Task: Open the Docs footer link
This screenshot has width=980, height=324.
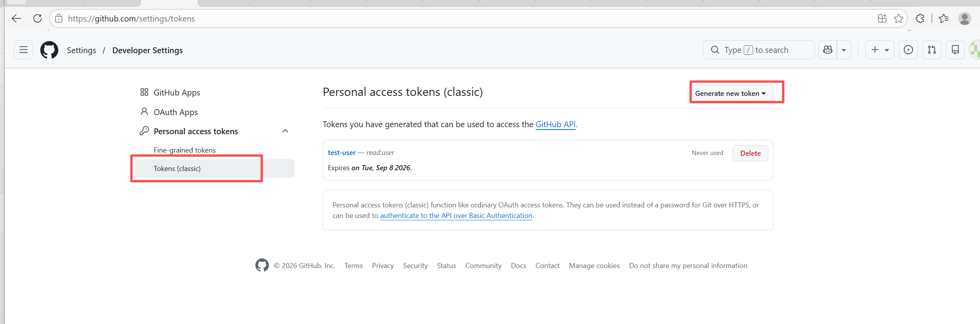Action: pyautogui.click(x=518, y=265)
